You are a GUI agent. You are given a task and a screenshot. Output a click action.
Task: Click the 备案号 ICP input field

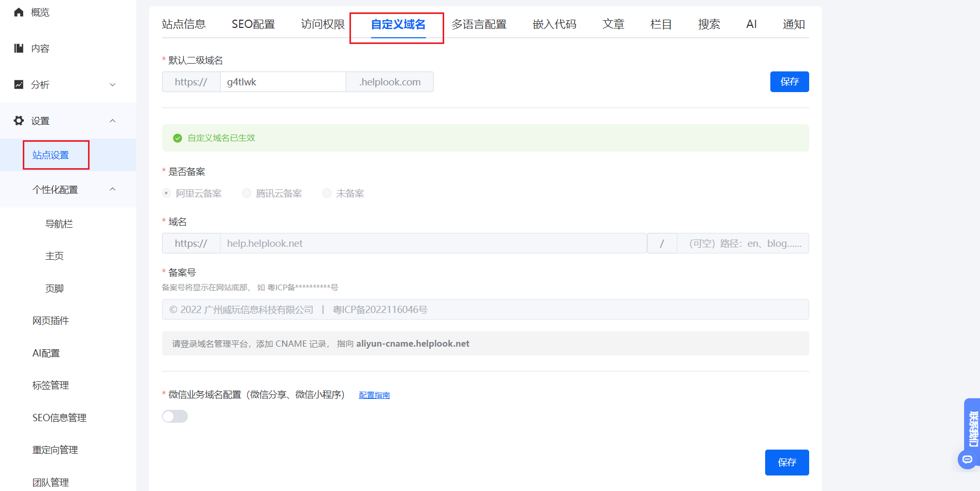point(486,309)
